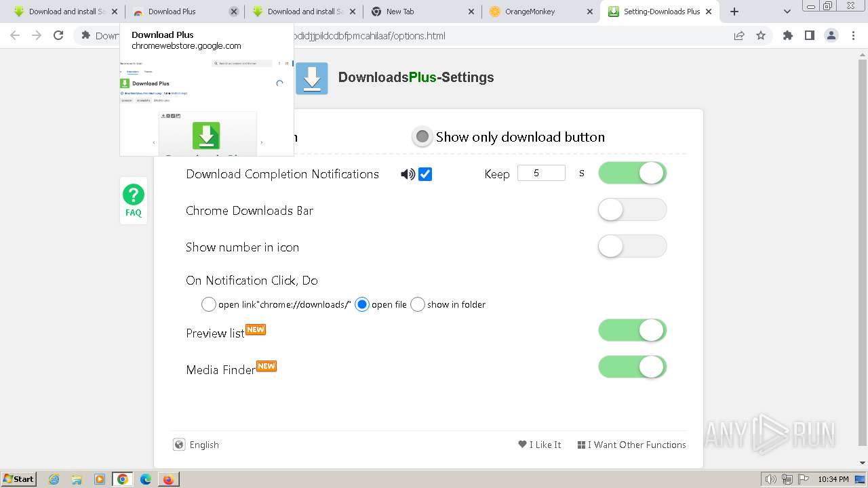Click the DownloadsPlus logo icon

click(x=312, y=78)
